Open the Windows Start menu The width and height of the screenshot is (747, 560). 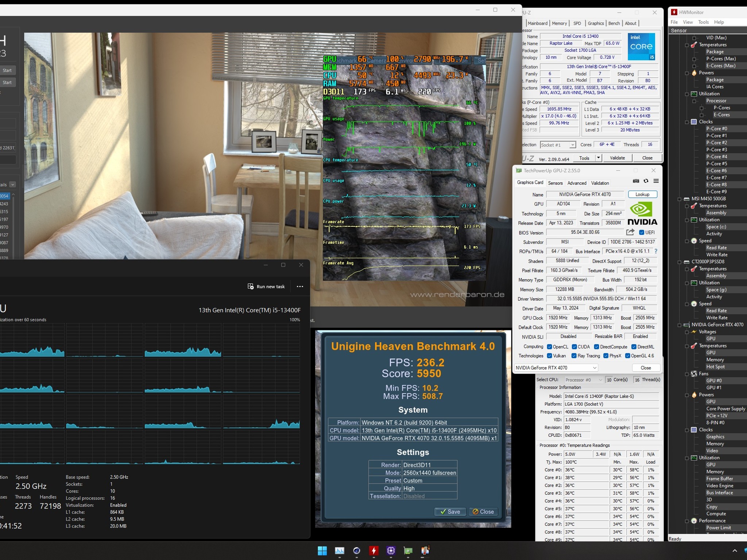click(322, 551)
